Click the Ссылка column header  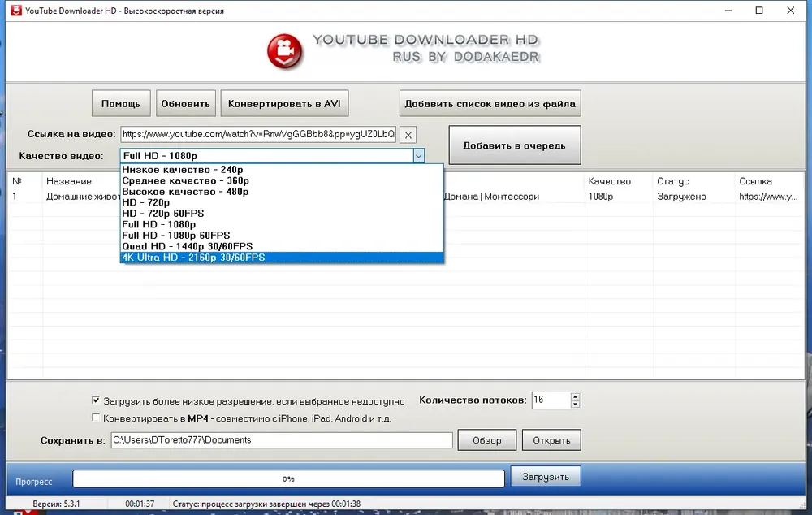[755, 181]
